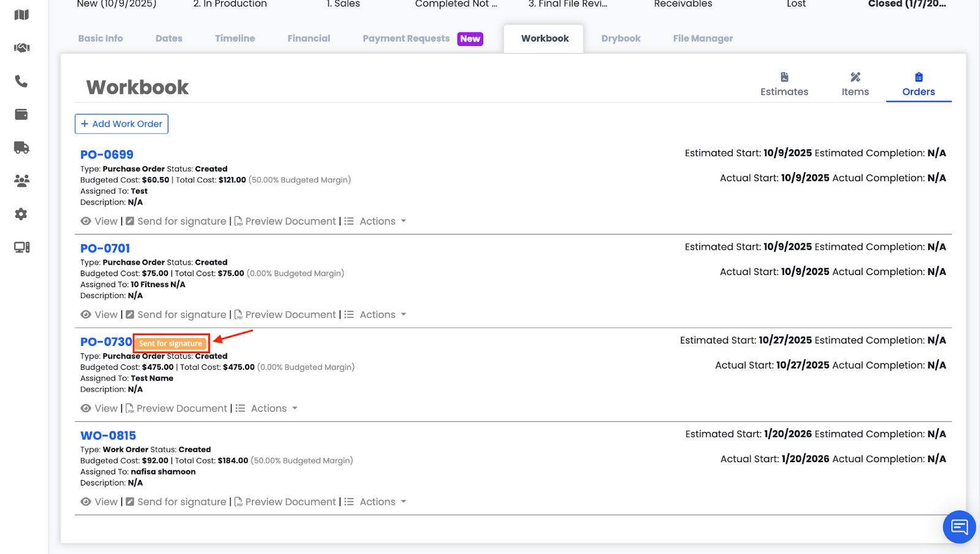Open the chat support bubble
This screenshot has height=554, width=980.
pos(959,526)
